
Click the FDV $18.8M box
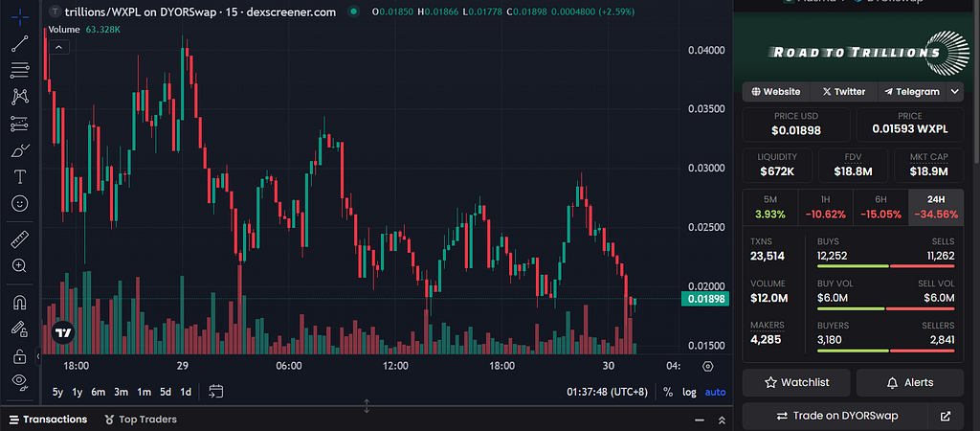853,165
